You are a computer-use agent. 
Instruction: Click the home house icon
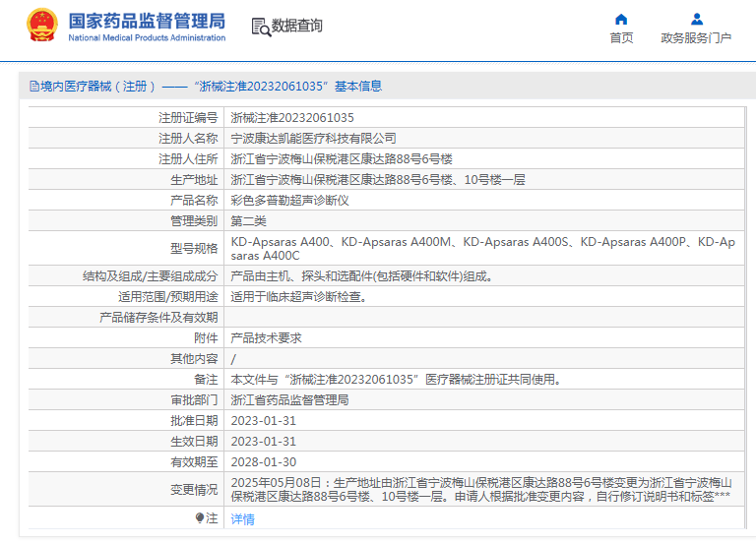point(621,20)
